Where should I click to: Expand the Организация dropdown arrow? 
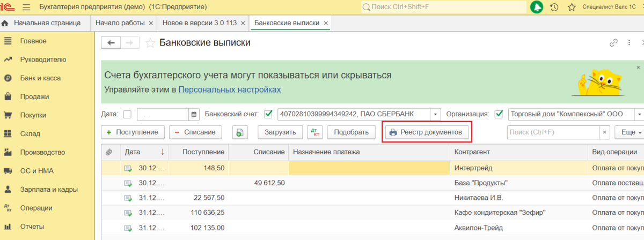click(x=639, y=114)
